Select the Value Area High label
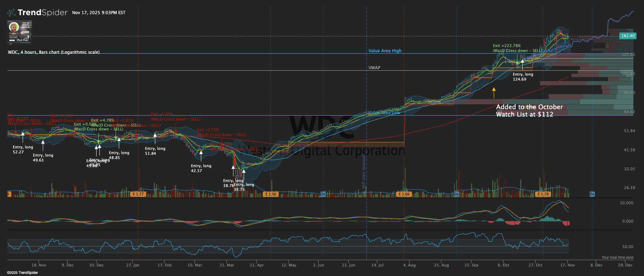This screenshot has width=644, height=276. tap(385, 51)
